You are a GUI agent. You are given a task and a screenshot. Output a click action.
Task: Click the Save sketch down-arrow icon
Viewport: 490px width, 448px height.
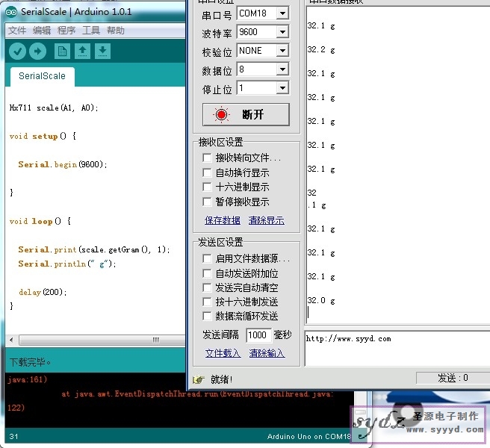pos(102,51)
